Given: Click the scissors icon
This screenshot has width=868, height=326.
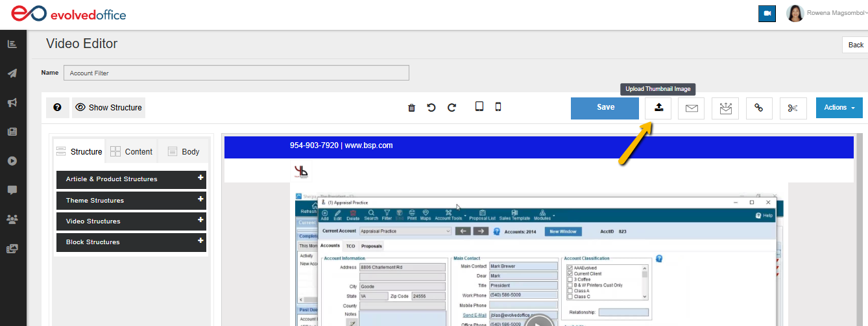Looking at the screenshot, I should (x=793, y=108).
